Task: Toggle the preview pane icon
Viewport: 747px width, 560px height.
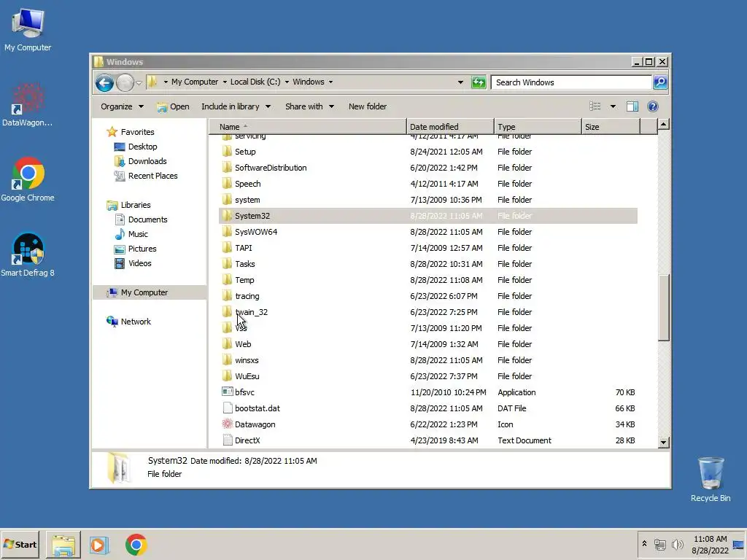Action: pos(632,106)
